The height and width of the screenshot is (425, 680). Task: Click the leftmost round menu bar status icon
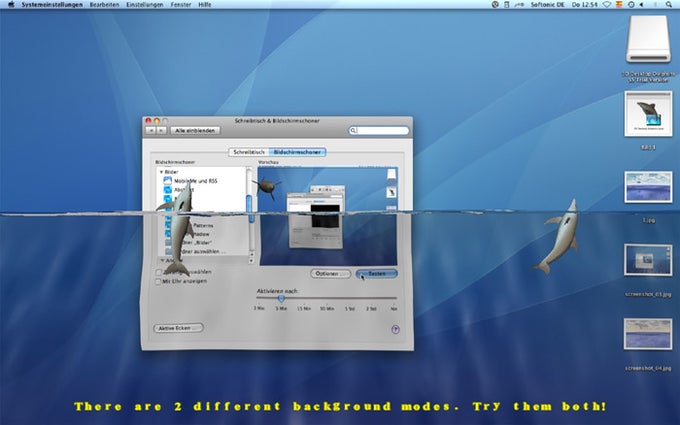click(495, 5)
